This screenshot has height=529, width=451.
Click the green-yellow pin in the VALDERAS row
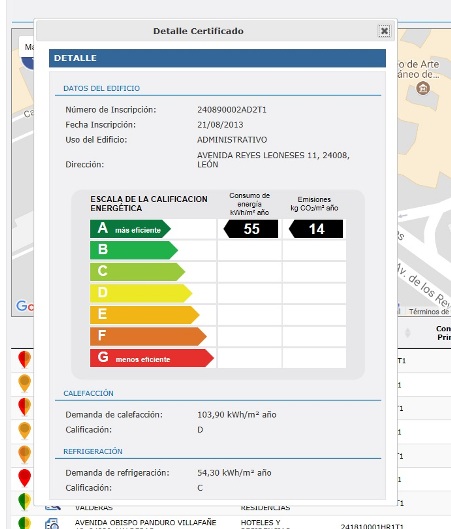(x=25, y=502)
